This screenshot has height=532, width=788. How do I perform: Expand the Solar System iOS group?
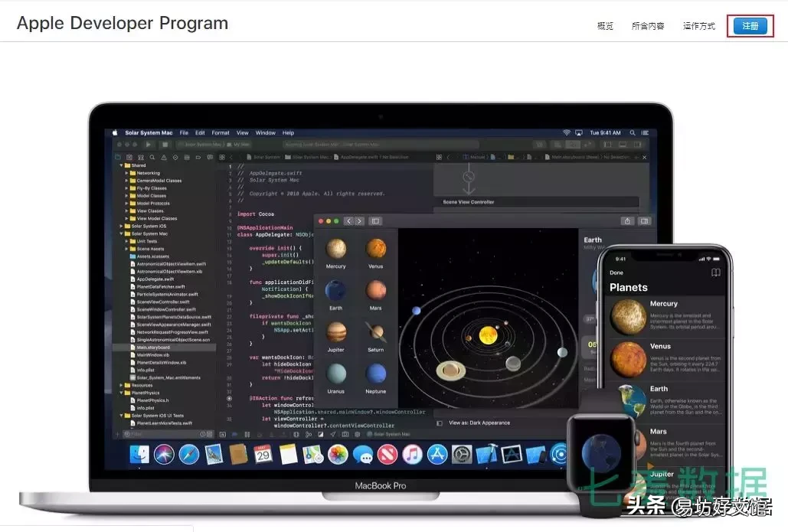tap(121, 226)
